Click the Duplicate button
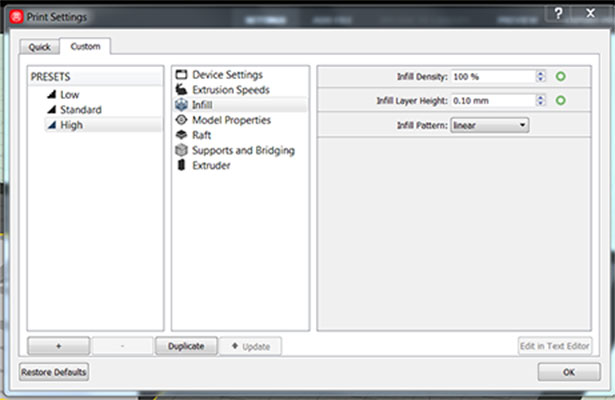The width and height of the screenshot is (615, 400). pos(186,346)
